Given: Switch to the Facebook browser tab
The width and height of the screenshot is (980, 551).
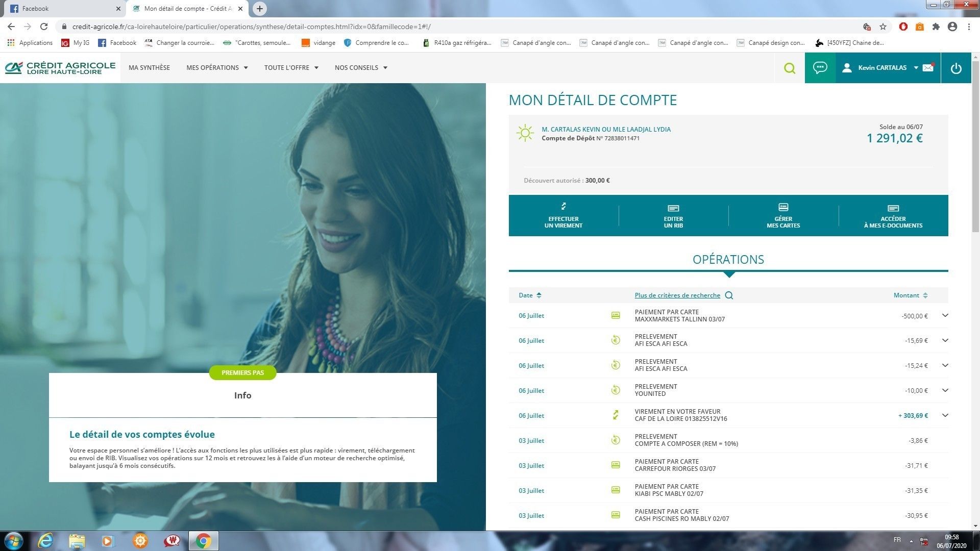Looking at the screenshot, I should 65,9.
